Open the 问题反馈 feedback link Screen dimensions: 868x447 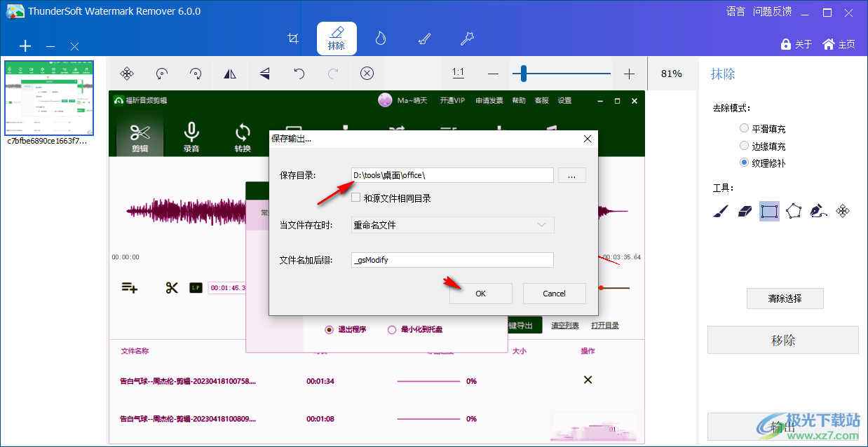(x=772, y=11)
